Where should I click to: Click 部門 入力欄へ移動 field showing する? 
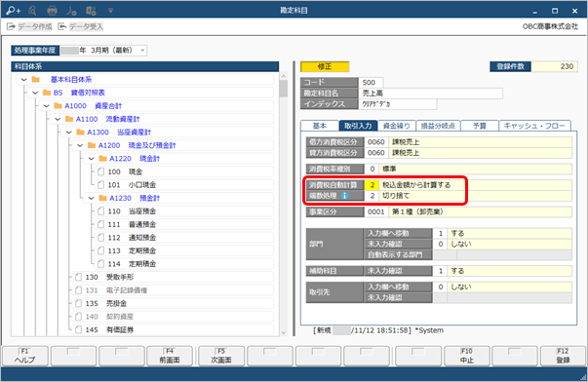[503, 233]
